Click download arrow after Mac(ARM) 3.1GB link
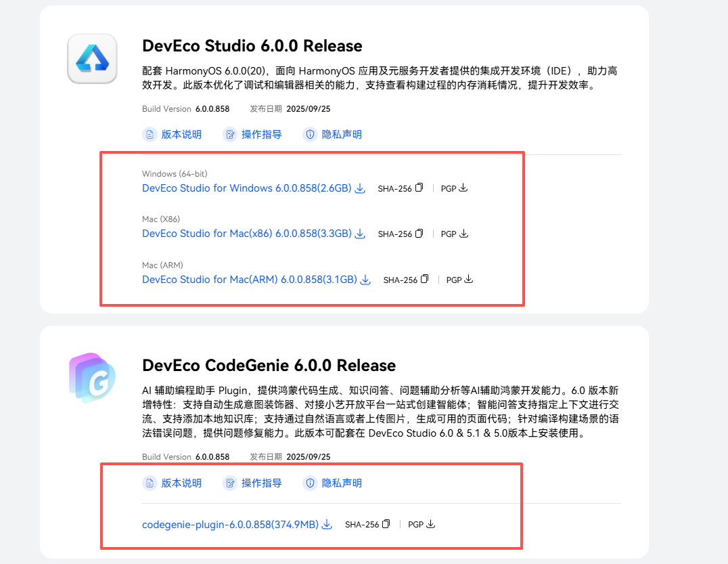Viewport: 728px width, 564px height. click(x=366, y=280)
